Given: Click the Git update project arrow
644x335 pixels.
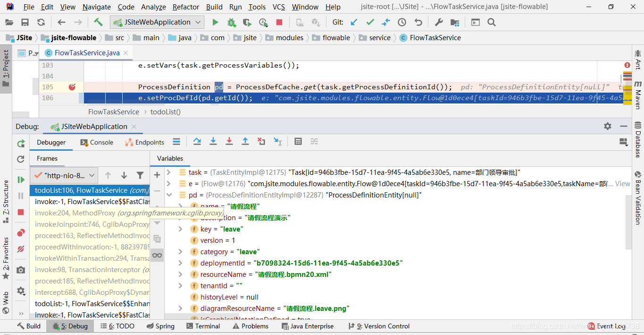Looking at the screenshot, I should pos(354,22).
